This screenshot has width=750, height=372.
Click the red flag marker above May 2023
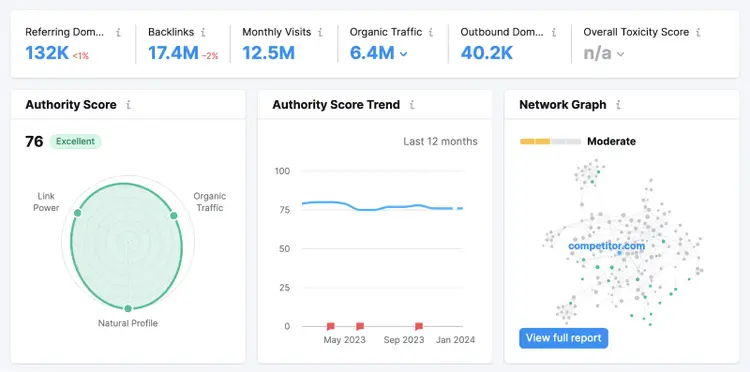point(360,326)
